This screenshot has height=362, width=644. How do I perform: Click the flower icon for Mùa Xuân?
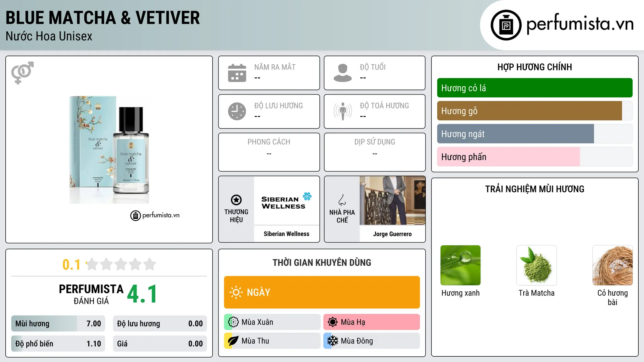coord(233,322)
